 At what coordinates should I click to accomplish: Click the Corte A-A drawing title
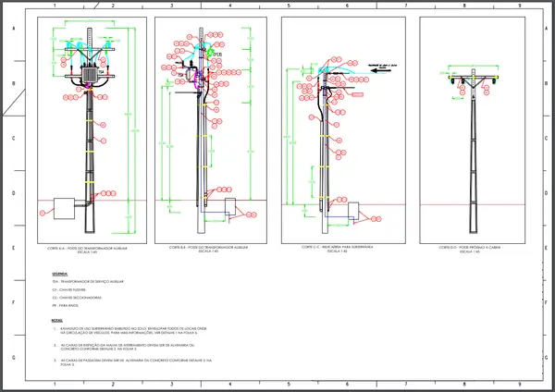(x=87, y=251)
